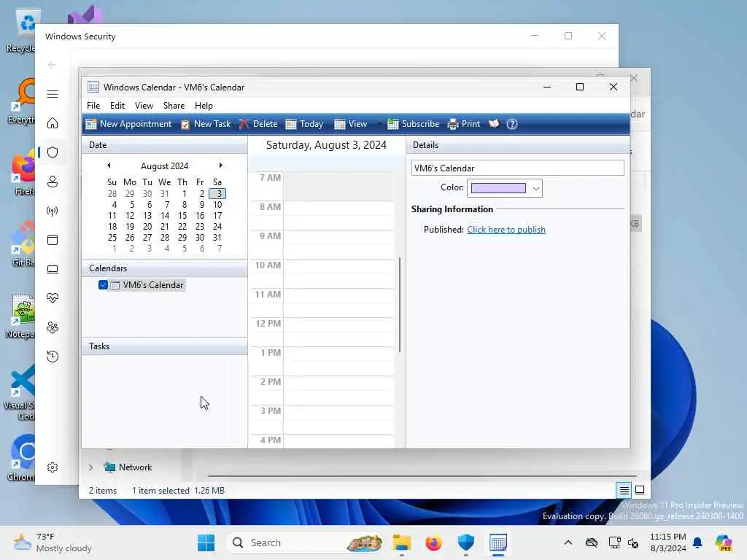The height and width of the screenshot is (560, 747).
Task: Open clock showing 11:15 PM
Action: pyautogui.click(x=667, y=542)
